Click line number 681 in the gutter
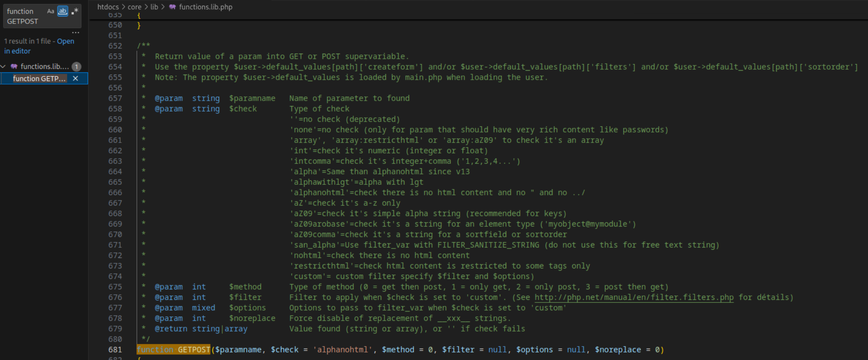Image resolution: width=868 pixels, height=360 pixels. 115,350
